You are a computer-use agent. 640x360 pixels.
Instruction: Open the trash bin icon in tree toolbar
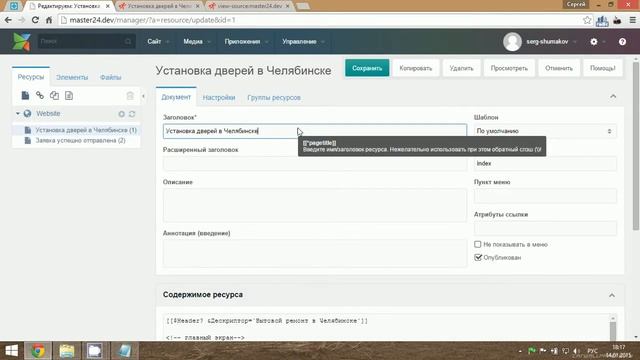click(130, 96)
